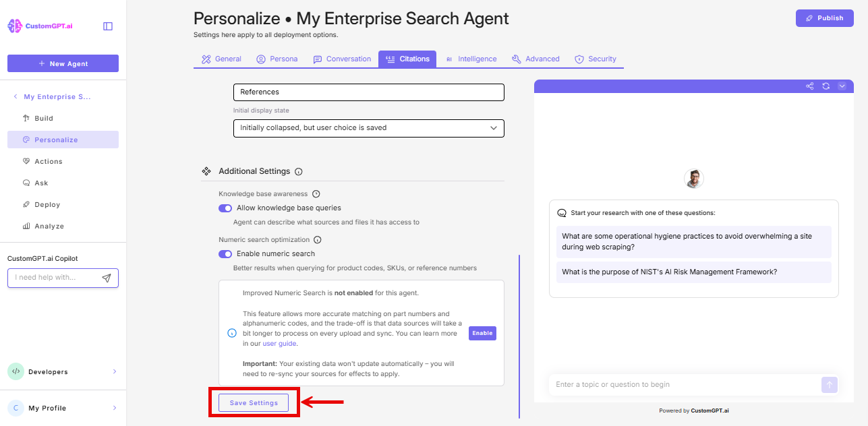868x426 pixels.
Task: Click the Analyze icon in sidebar
Action: point(25,226)
